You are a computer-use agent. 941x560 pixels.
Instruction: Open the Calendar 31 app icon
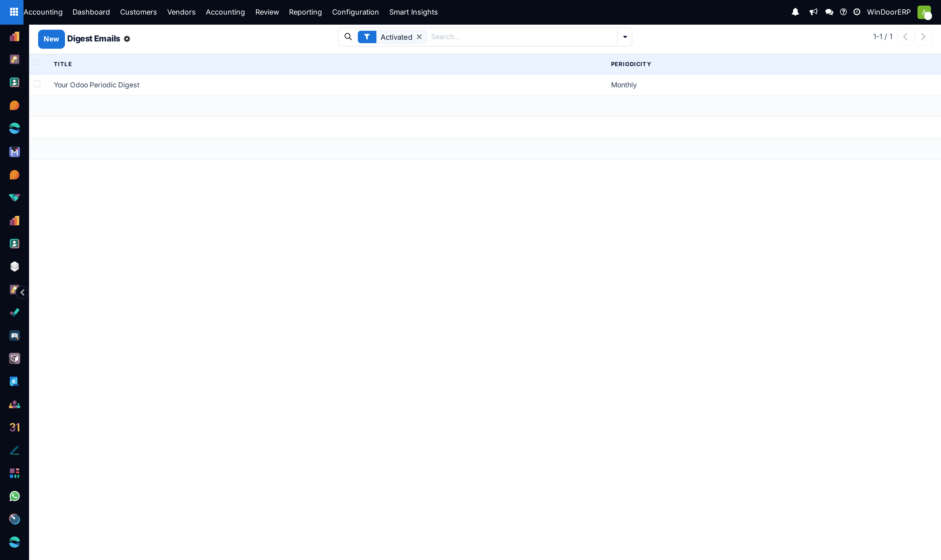14,427
